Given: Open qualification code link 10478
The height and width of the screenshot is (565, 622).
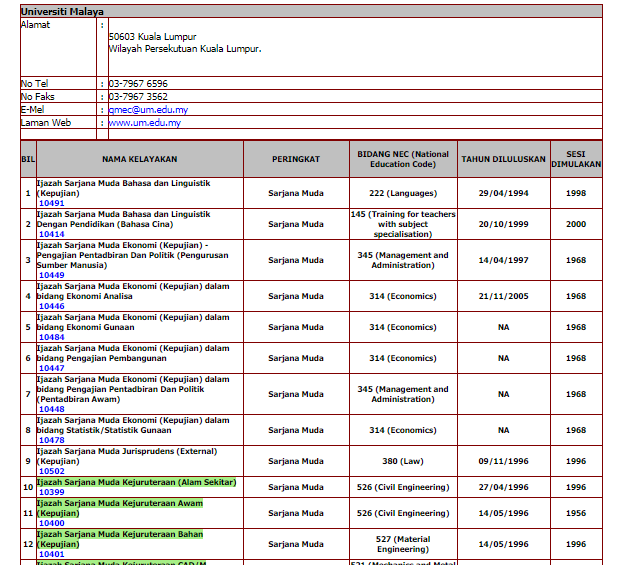Looking at the screenshot, I should coord(52,440).
